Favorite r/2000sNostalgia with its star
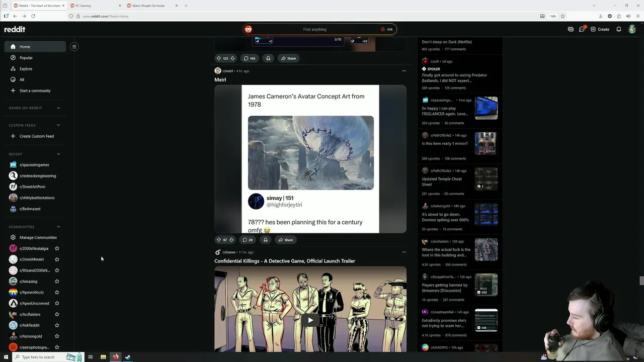 57,248
